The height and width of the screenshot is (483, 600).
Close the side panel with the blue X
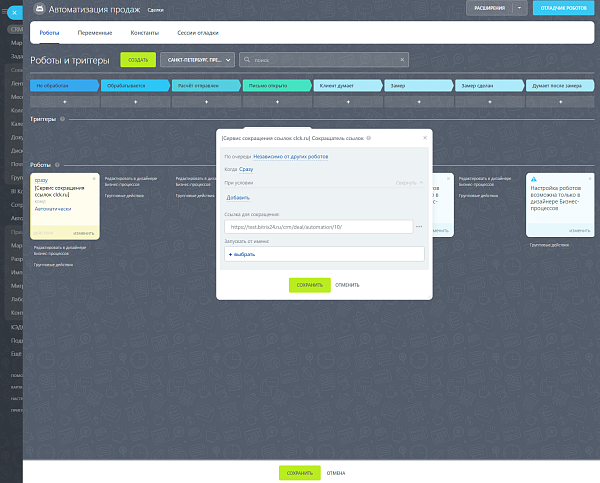pos(15,13)
